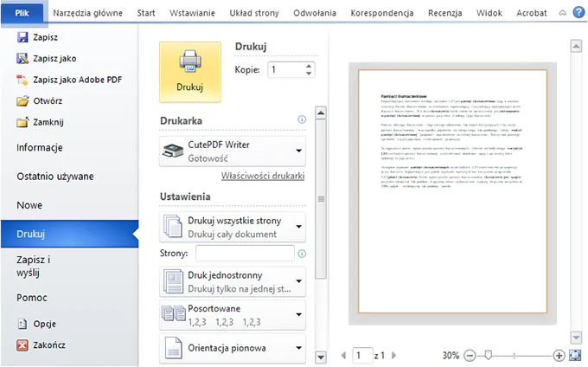Click the 30% zoom level text
Image resolution: width=588 pixels, height=367 pixels.
451,356
